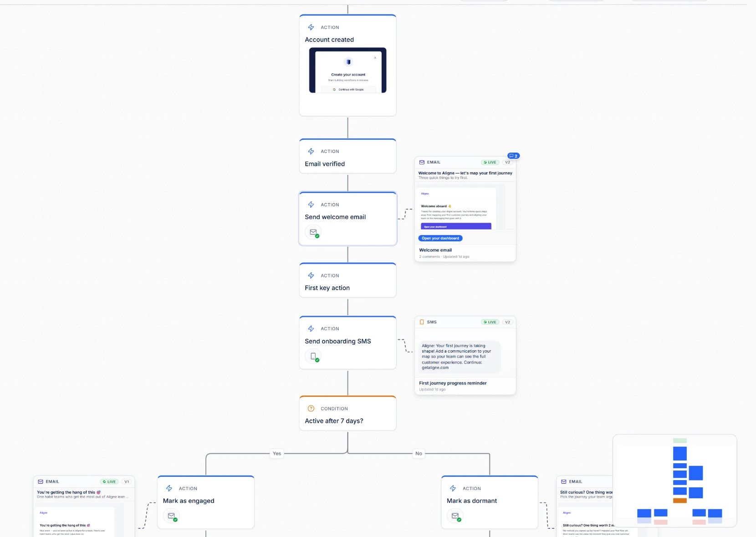Click the envelope icon on Welcome email card
This screenshot has height=537, width=756.
coord(422,162)
